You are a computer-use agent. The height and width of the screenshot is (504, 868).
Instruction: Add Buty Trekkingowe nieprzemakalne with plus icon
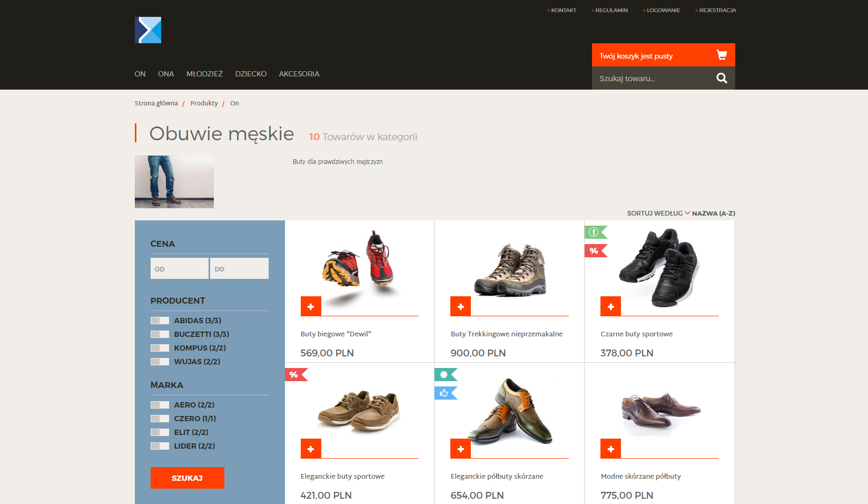pos(460,306)
